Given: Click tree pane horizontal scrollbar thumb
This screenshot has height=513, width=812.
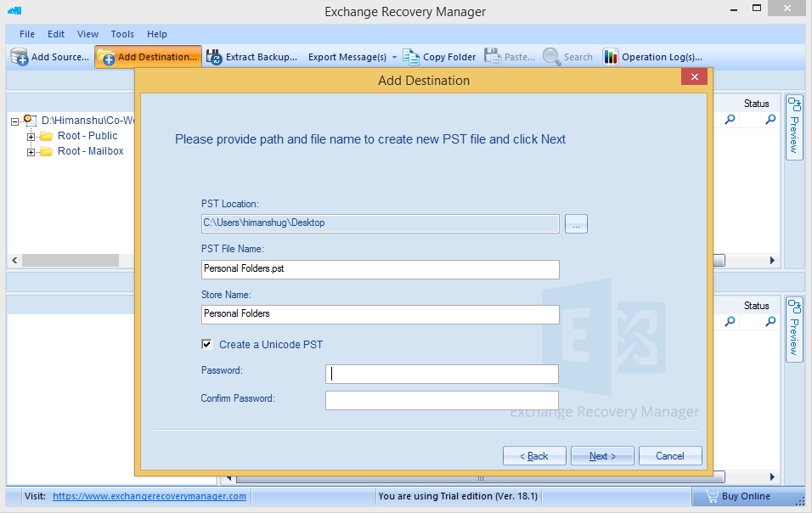Looking at the screenshot, I should (70, 260).
